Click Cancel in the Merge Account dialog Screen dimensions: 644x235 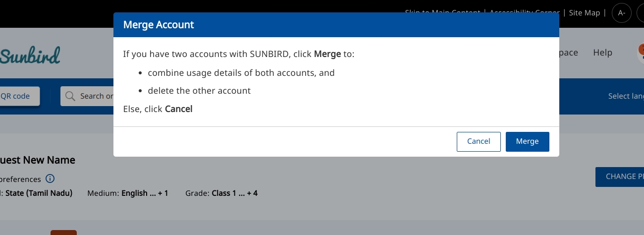pos(479,141)
